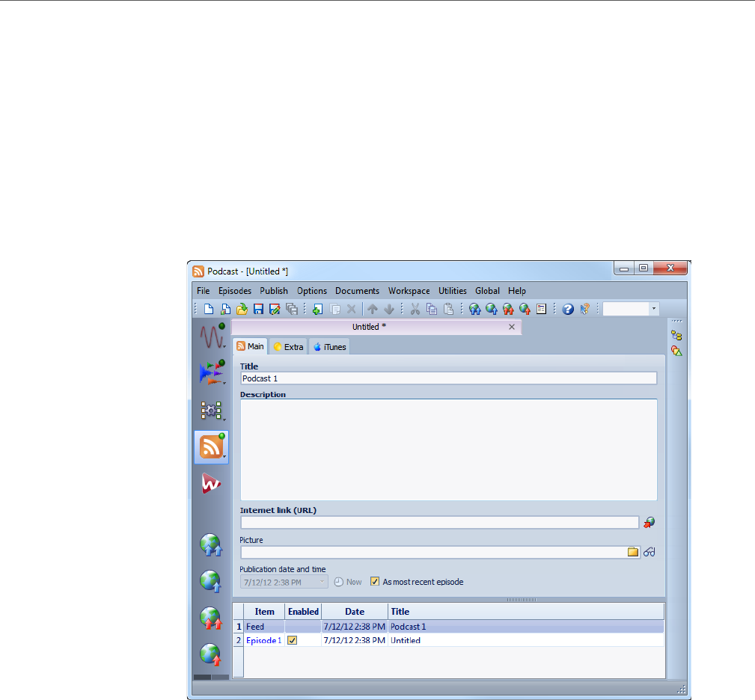Screen dimensions: 755x700
Task: Open Help with blue question mark icon
Action: (x=568, y=309)
